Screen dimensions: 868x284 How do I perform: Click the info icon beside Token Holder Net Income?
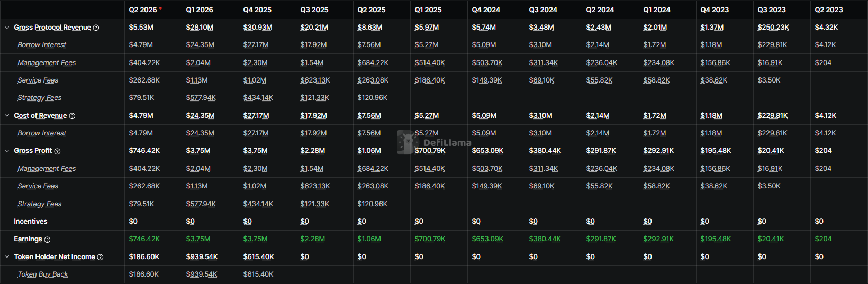pyautogui.click(x=100, y=257)
